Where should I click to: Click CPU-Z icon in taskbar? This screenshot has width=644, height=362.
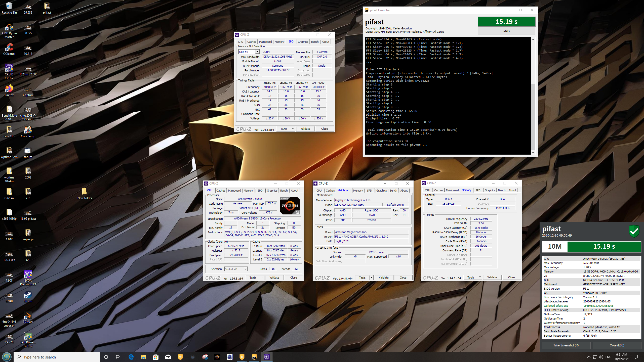[267, 357]
